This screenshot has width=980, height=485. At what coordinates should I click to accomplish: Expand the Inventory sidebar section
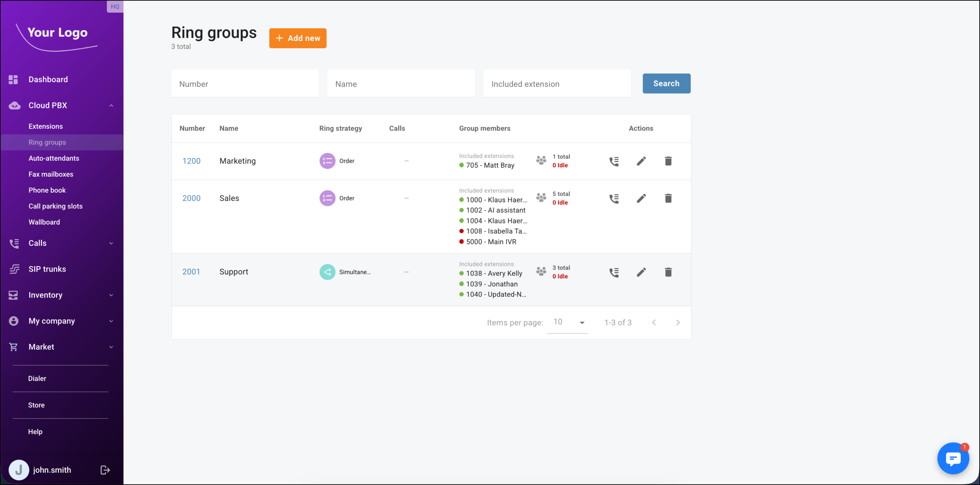111,295
